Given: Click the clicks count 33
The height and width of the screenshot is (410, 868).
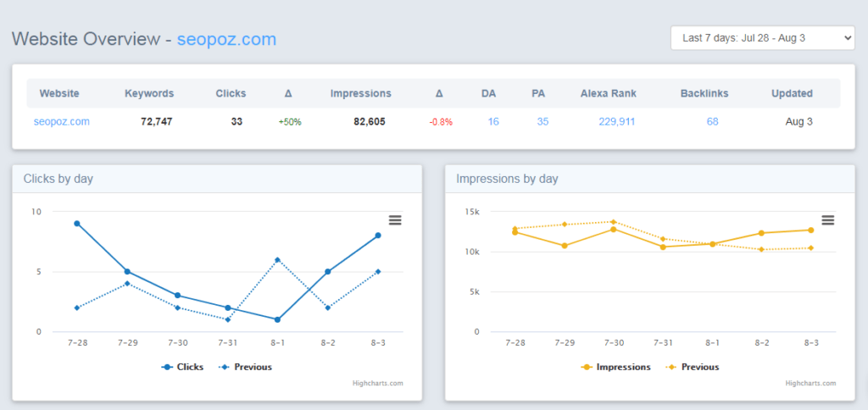Looking at the screenshot, I should click(x=237, y=122).
